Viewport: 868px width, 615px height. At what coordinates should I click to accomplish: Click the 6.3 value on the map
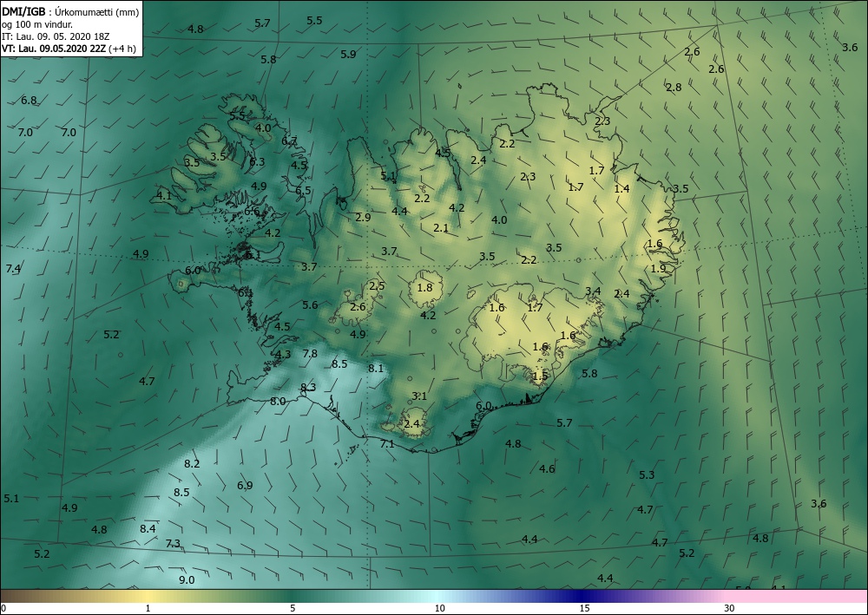tap(257, 162)
